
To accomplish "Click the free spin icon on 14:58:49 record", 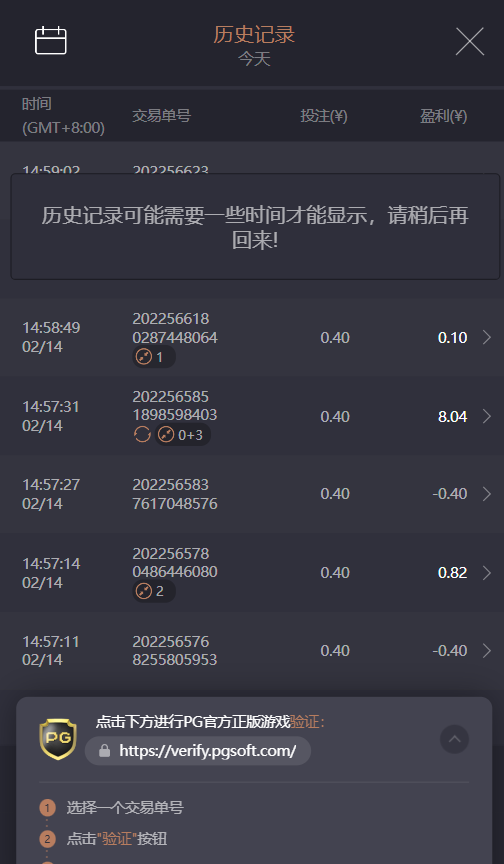I will [144, 357].
